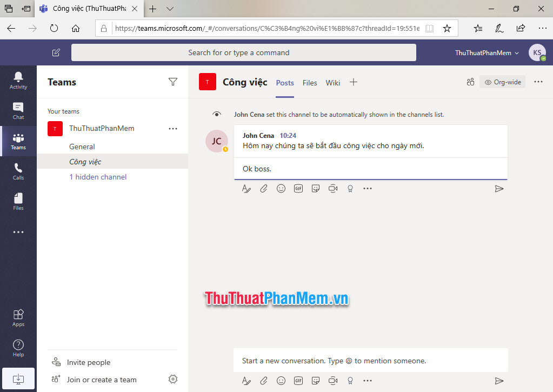The image size is (553, 392).
Task: Open the sticker picker below the compose box
Action: (316, 381)
